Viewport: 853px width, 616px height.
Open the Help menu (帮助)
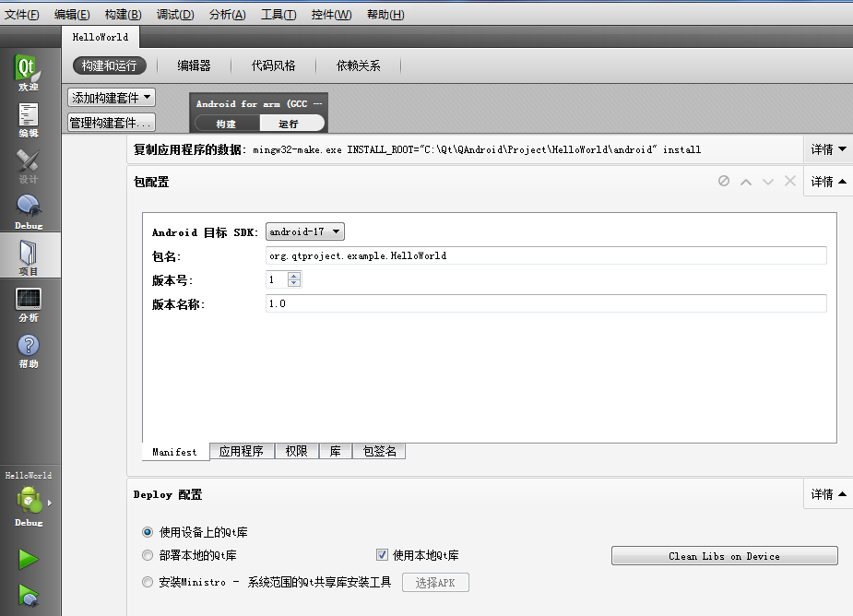pos(385,15)
